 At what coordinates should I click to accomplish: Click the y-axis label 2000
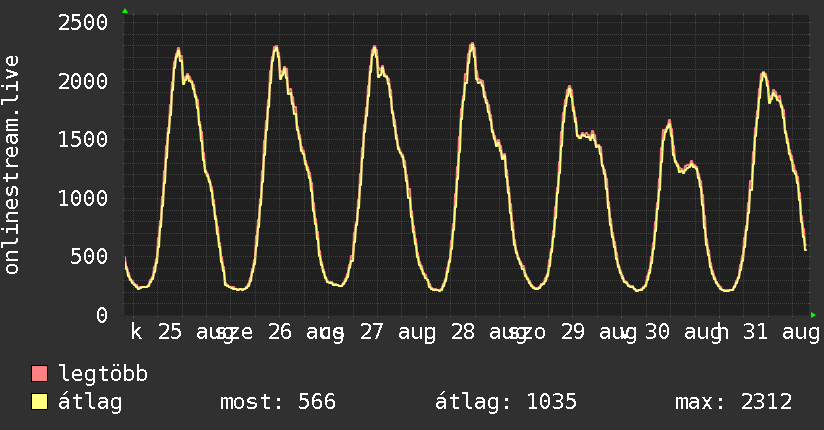(x=83, y=81)
